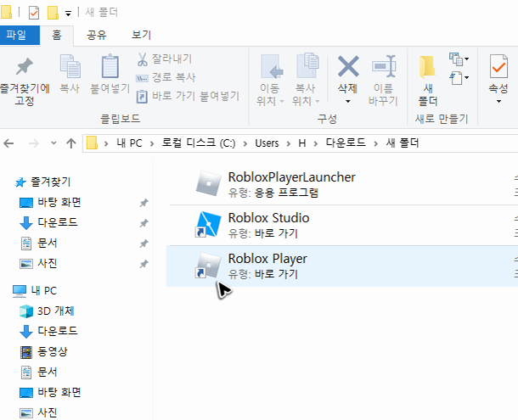Click the Copy (복사) ribbon icon

pos(70,66)
